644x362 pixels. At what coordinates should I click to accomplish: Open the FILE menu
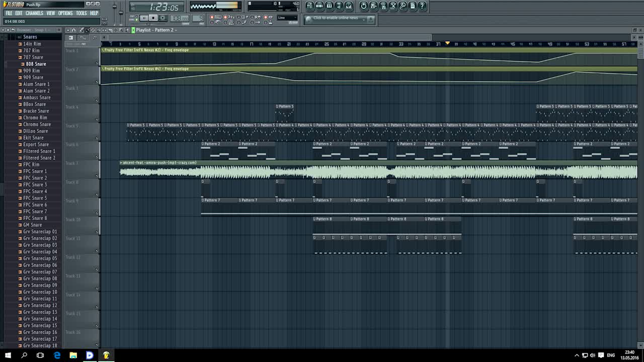click(x=9, y=13)
